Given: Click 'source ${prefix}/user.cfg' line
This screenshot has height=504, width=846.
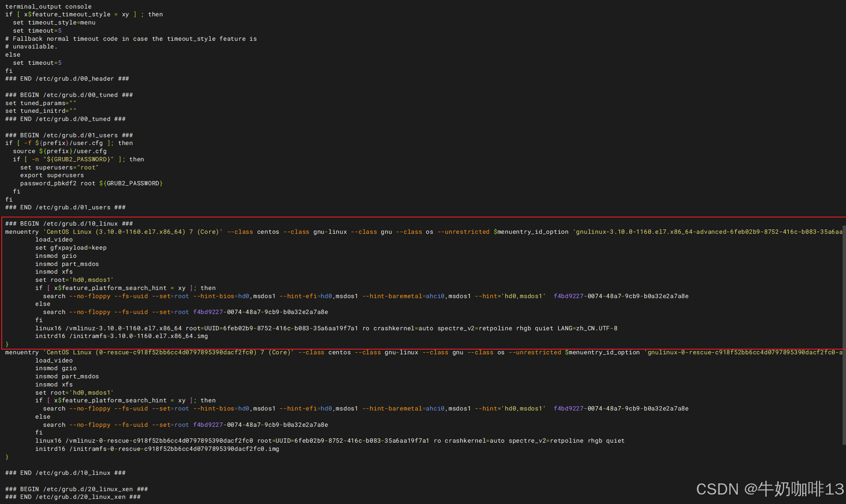Looking at the screenshot, I should coord(60,151).
